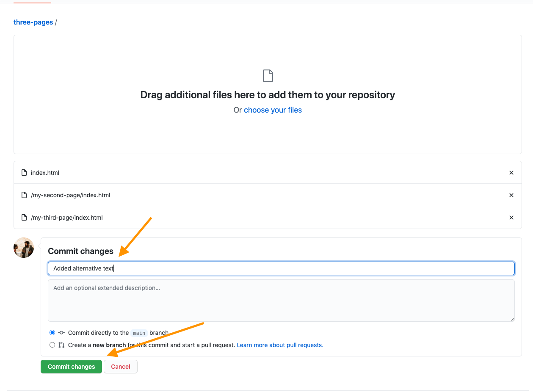
Task: Navigate to three-pages repository breadcrumb
Action: 33,22
